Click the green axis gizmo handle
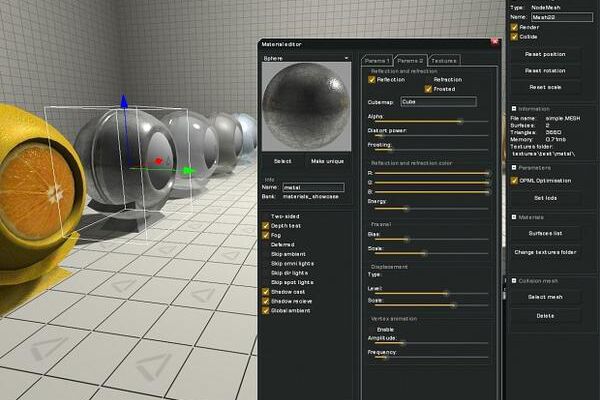600x400 pixels. 188,170
